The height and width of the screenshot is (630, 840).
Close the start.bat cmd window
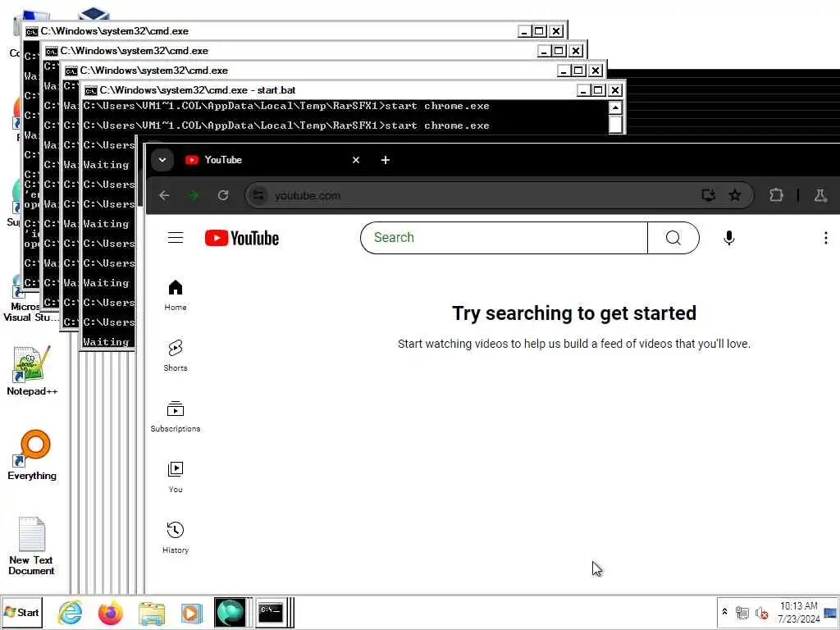click(615, 90)
